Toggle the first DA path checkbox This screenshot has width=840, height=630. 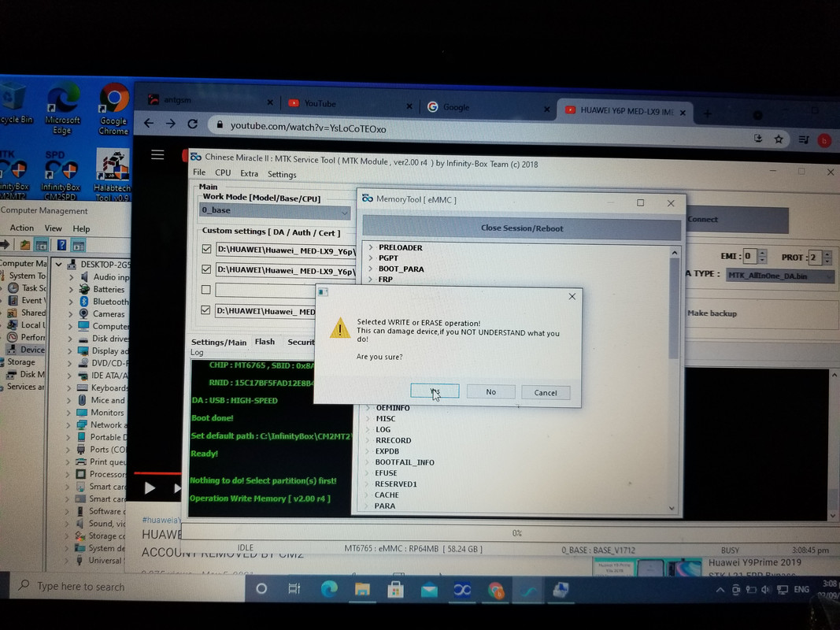[x=206, y=249]
